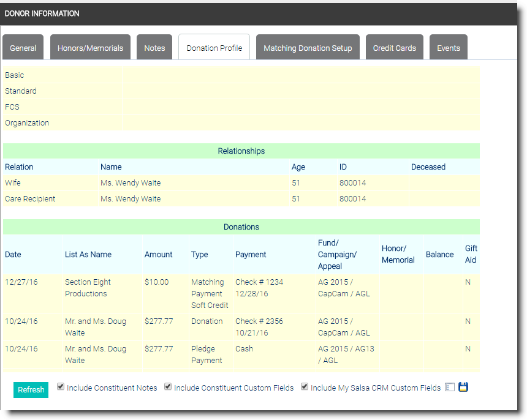Click the Gift Aid column header
The image size is (527, 420).
(x=471, y=254)
